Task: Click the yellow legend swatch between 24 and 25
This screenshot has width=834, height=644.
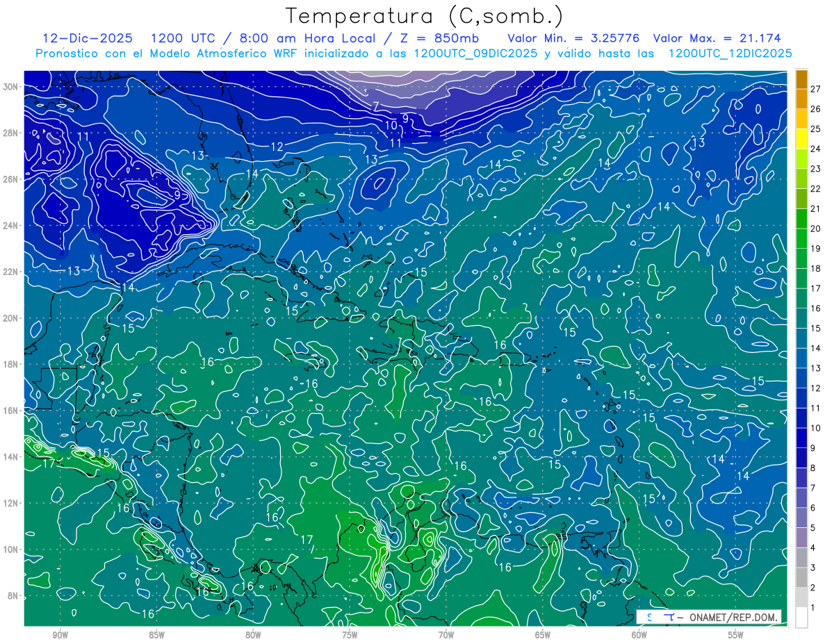Action: (x=801, y=139)
